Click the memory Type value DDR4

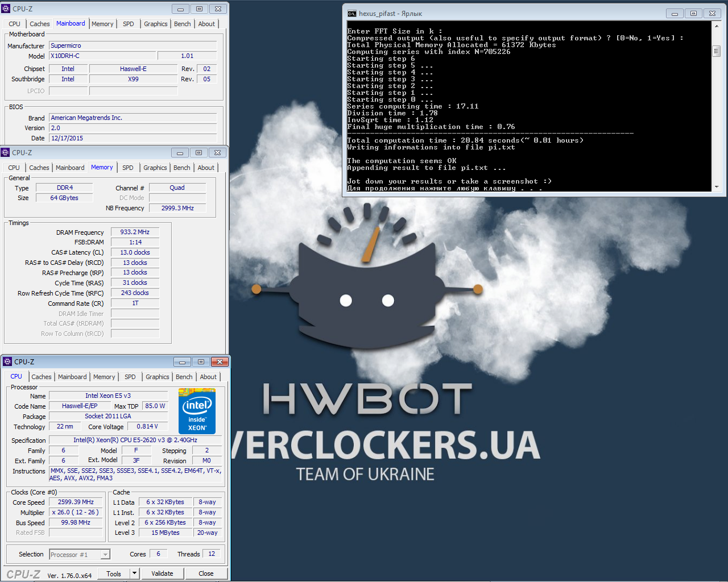[65, 188]
